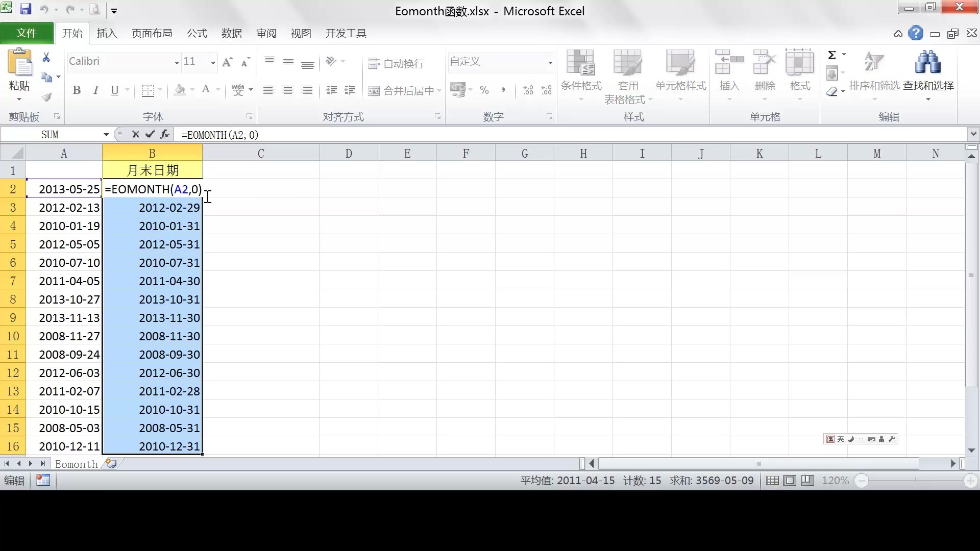The height and width of the screenshot is (551, 980).
Task: Toggle Underline formatting
Action: point(115,90)
